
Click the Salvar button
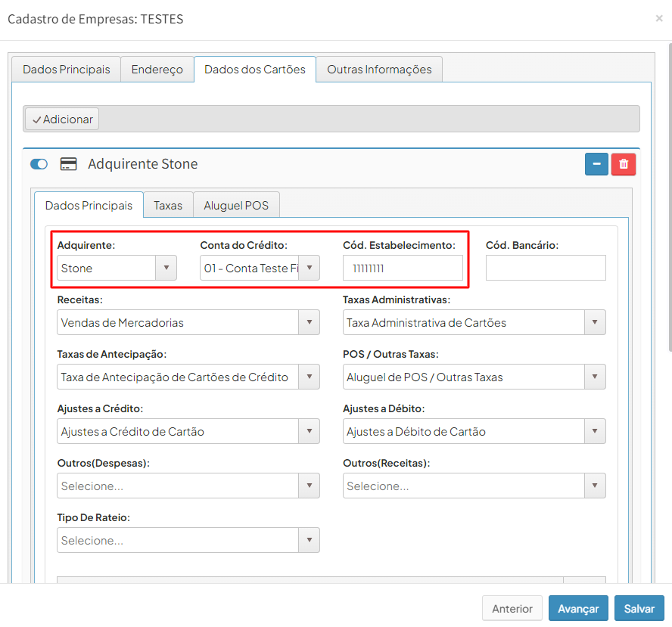639,607
